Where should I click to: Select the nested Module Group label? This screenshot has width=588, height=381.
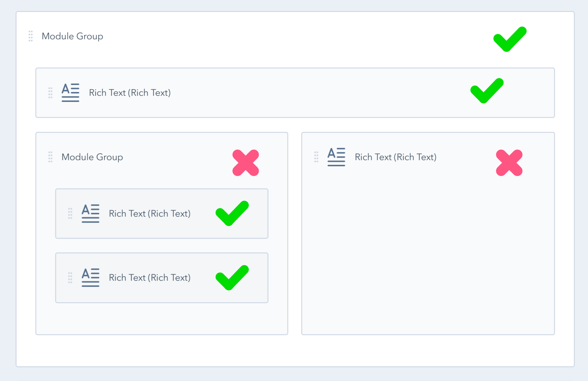click(92, 157)
